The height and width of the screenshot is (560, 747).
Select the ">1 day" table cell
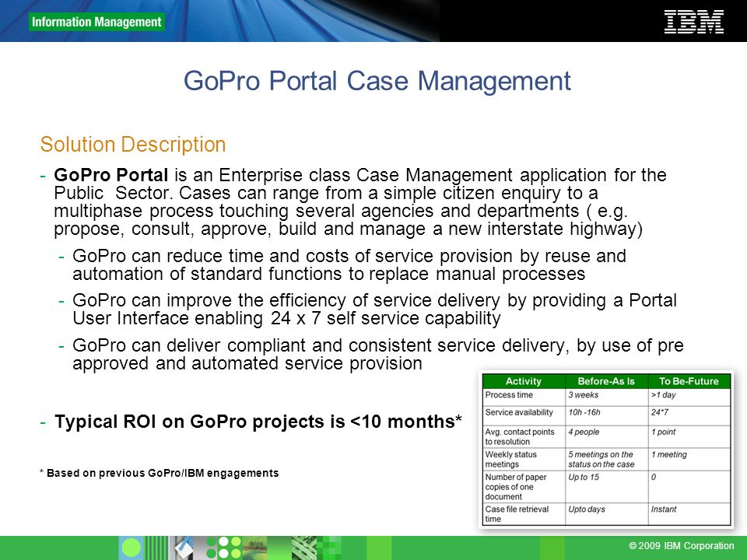pos(689,397)
